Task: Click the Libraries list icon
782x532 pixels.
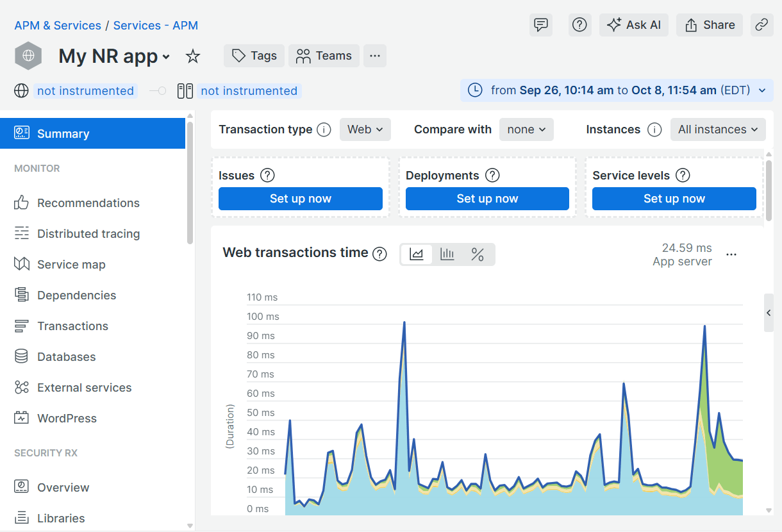Action: coord(22,518)
